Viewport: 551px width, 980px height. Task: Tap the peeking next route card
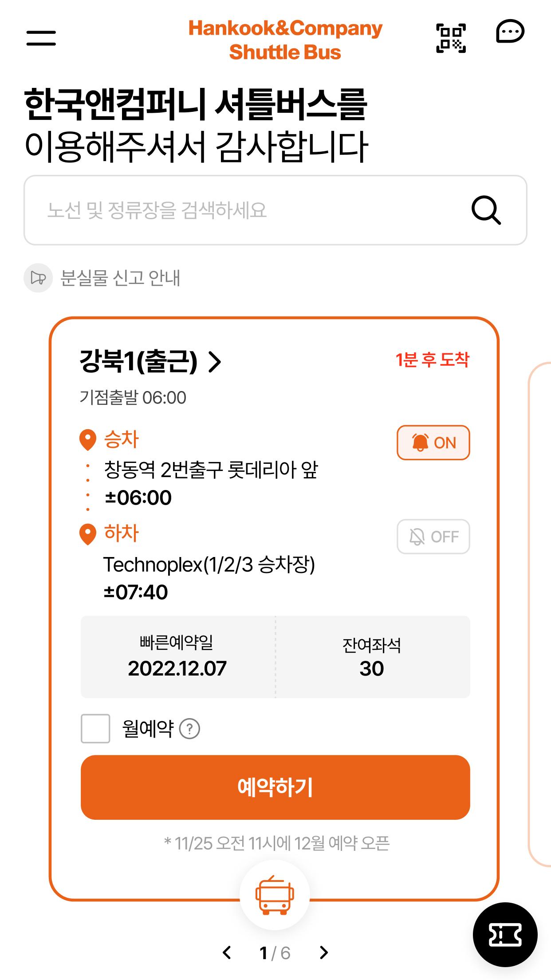[x=540, y=614]
